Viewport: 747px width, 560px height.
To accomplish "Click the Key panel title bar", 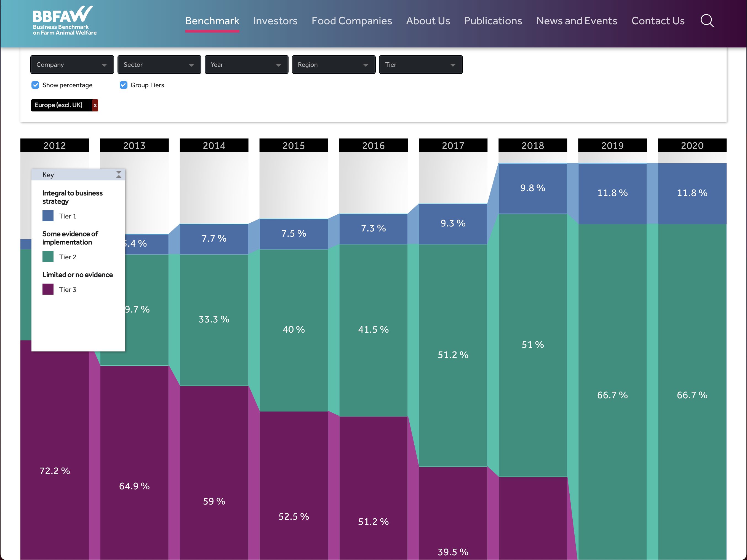I will coord(78,175).
